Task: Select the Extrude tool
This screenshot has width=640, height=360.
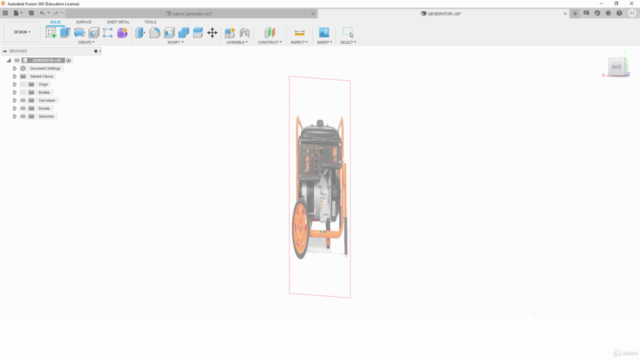Action: coord(65,33)
